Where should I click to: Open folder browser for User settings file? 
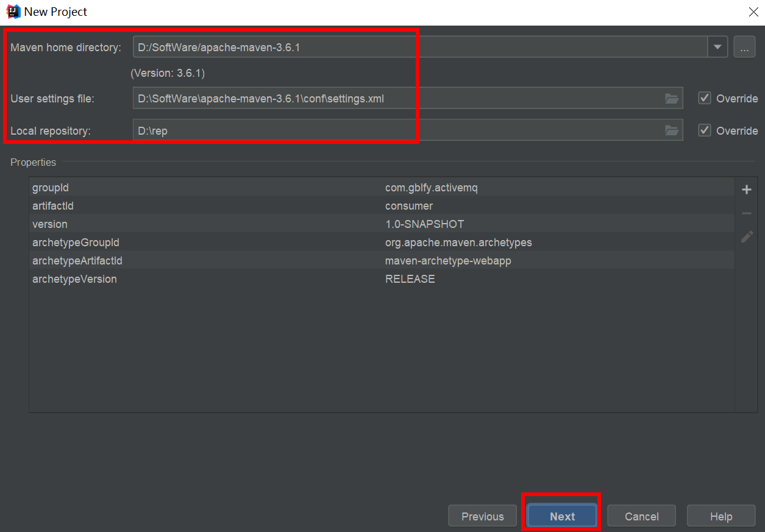(x=671, y=98)
